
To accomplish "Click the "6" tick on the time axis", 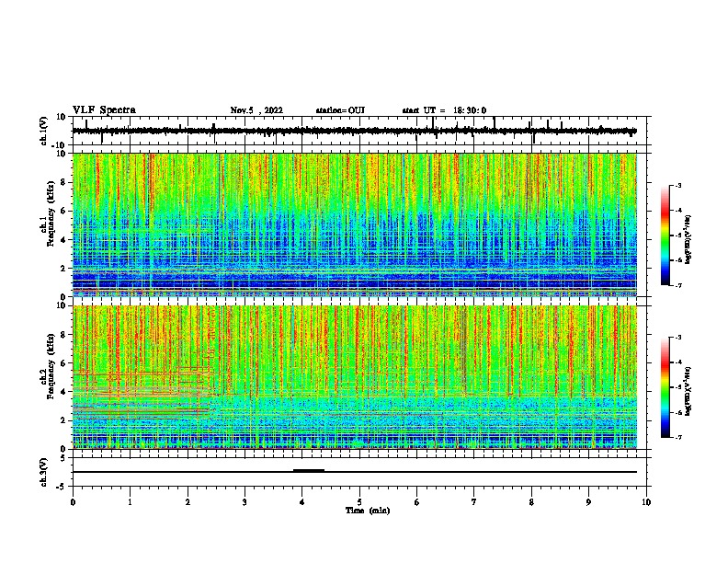I will pyautogui.click(x=417, y=502).
